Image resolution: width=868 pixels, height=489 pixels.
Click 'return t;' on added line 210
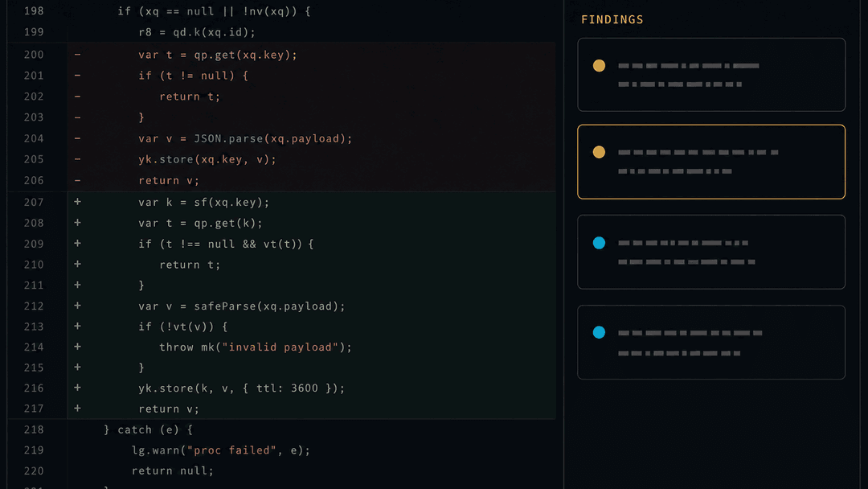click(190, 265)
